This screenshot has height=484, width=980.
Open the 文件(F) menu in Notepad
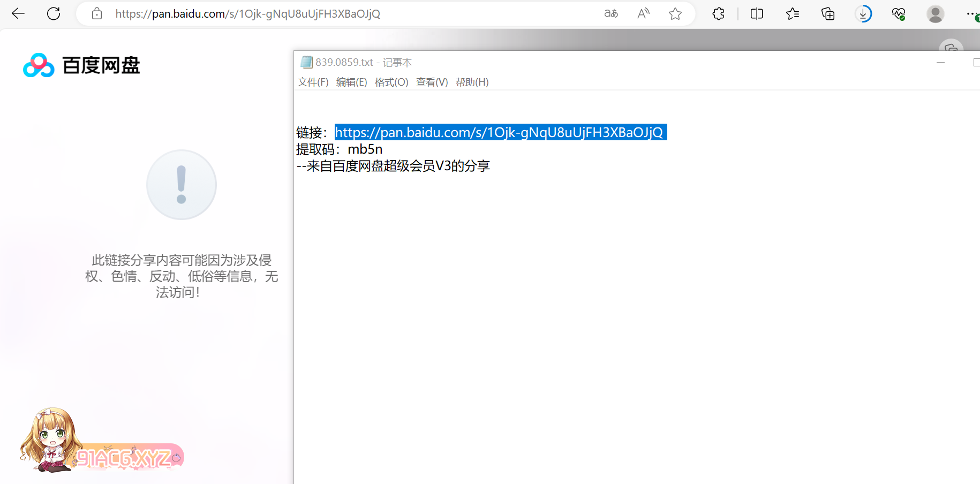pyautogui.click(x=313, y=82)
